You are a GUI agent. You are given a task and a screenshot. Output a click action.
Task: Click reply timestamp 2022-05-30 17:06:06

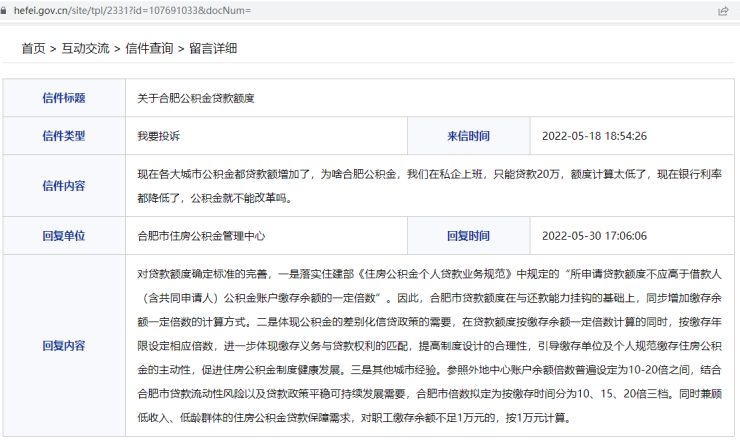594,236
